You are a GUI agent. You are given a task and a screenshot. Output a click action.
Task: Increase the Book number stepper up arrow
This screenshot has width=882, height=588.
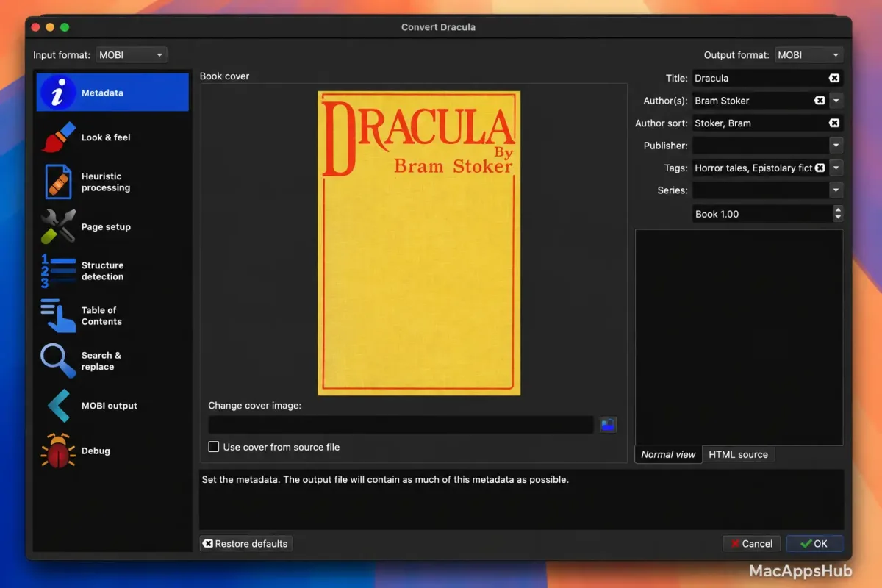click(839, 209)
